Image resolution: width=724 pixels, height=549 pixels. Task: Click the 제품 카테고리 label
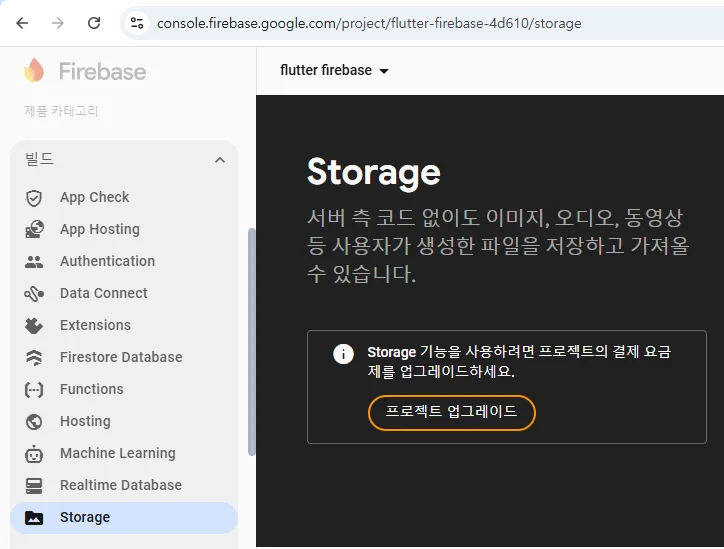(61, 111)
